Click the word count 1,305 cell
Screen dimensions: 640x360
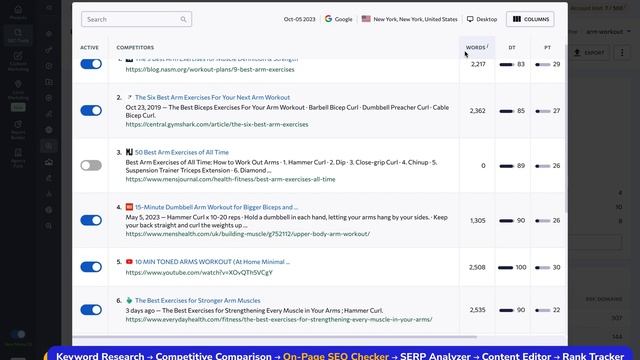point(478,220)
